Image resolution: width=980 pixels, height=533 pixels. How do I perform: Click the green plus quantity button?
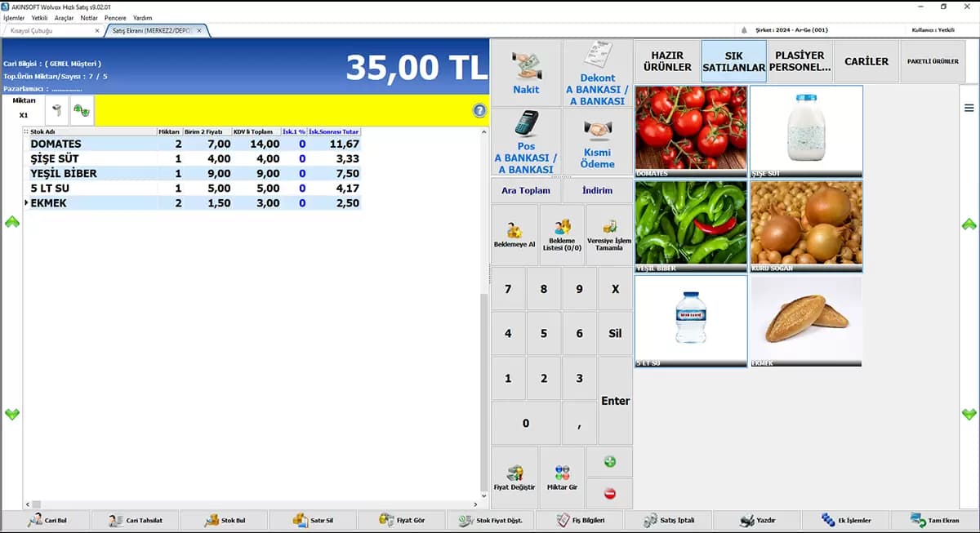[x=609, y=462]
